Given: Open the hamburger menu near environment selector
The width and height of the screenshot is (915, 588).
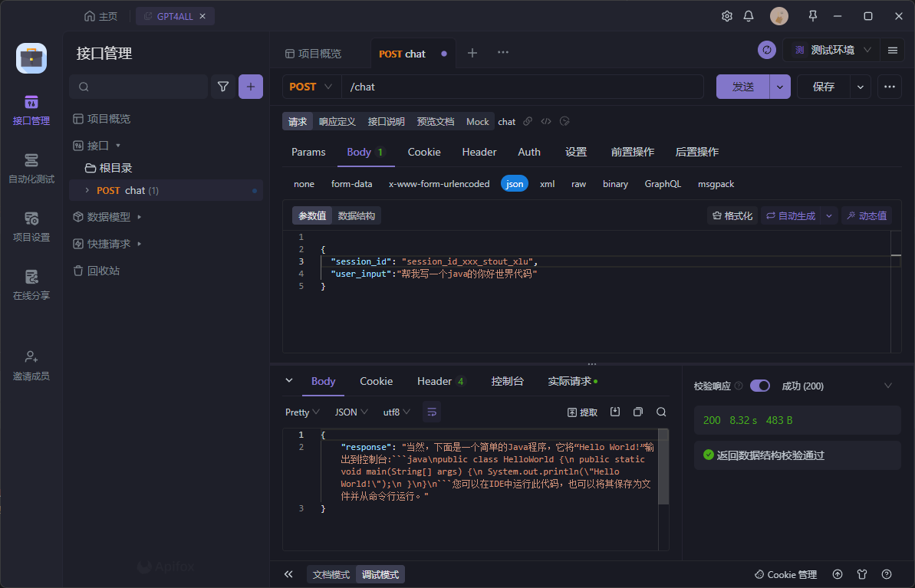Looking at the screenshot, I should pyautogui.click(x=892, y=50).
